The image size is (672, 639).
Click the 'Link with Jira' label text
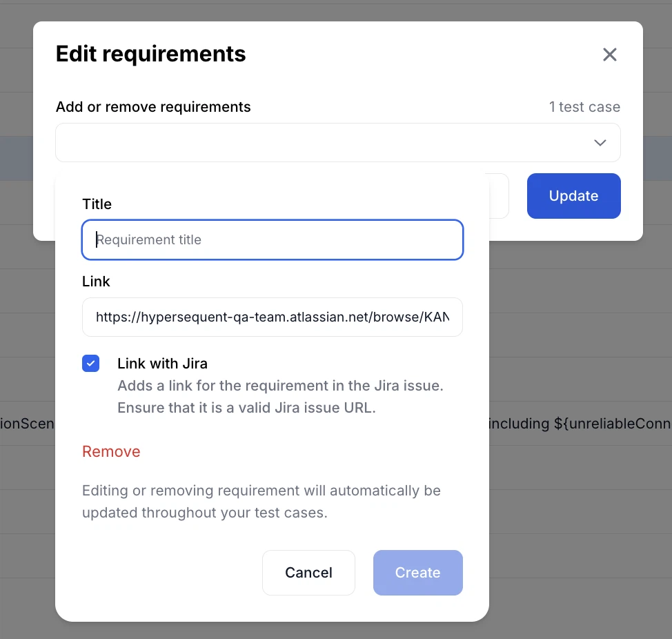[162, 364]
